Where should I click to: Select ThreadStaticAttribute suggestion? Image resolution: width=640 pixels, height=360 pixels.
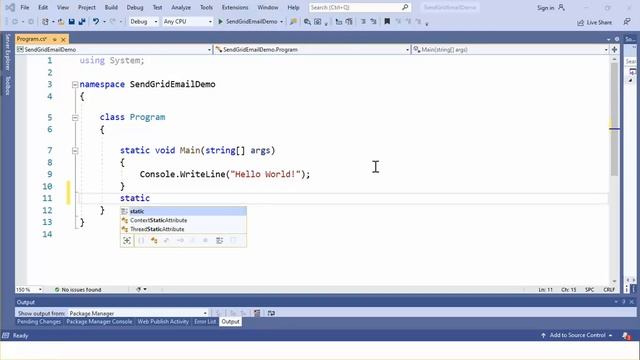[183, 229]
